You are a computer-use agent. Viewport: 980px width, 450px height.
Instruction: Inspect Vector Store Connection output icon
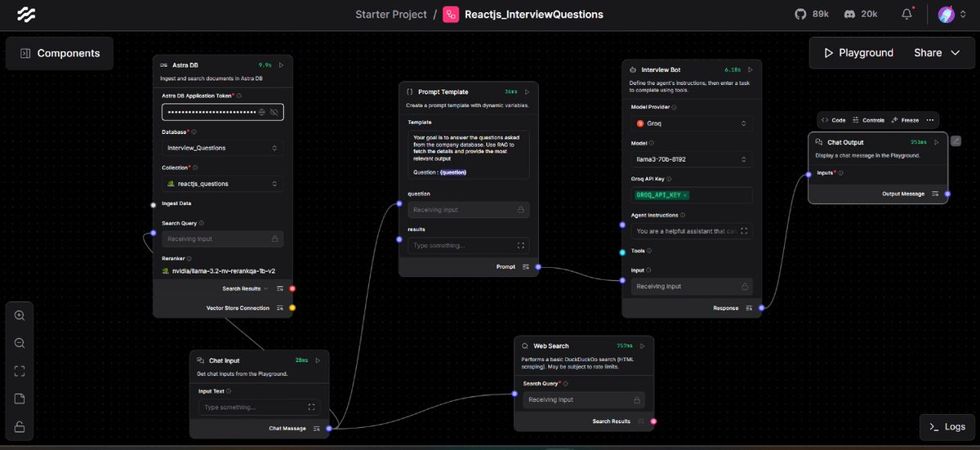[x=280, y=308]
